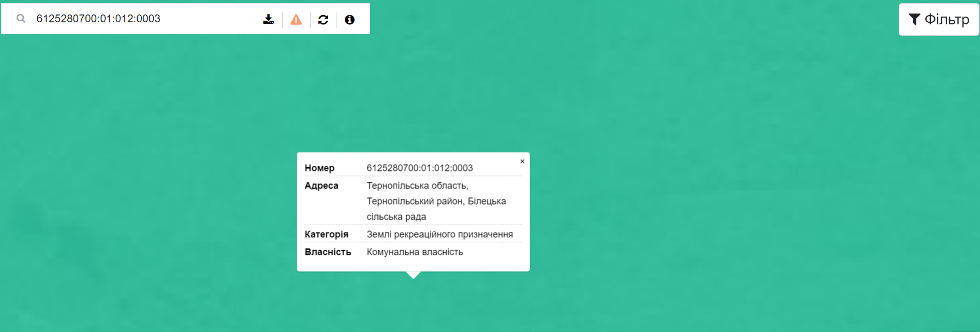Click the сільська рада address line
Viewport: 980px width, 332px height.
click(396, 216)
